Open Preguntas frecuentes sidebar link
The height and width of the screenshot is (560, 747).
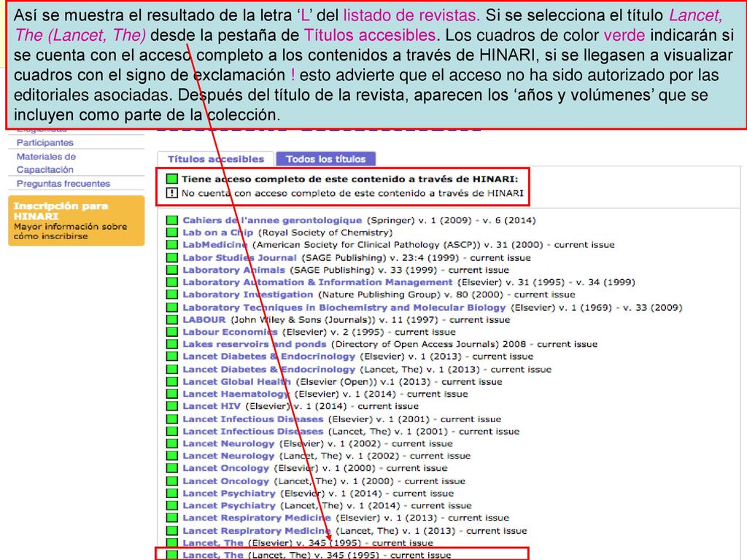pos(63,183)
